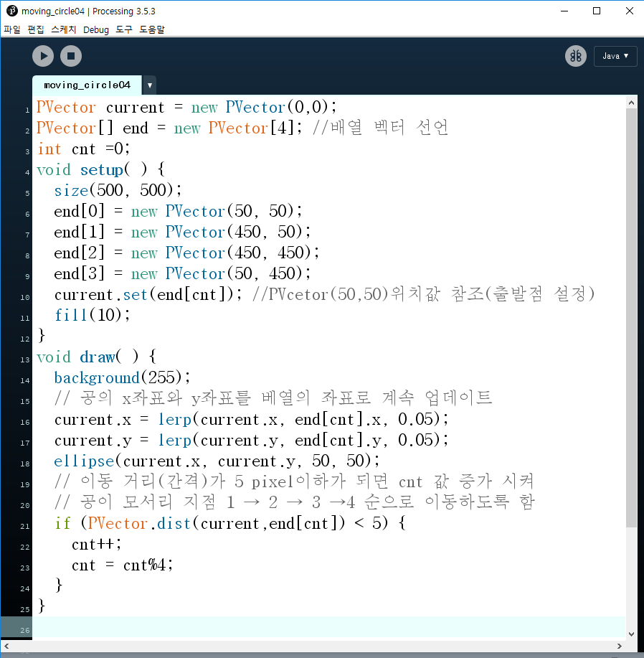This screenshot has height=658, width=644.
Task: Click the 'int cnt =0;' line
Action: pos(84,149)
